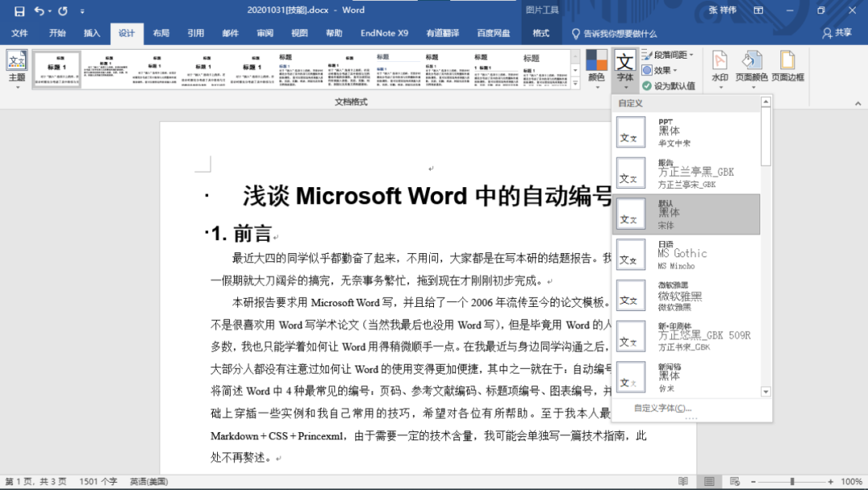Open Page Borders (页面边框) dialog
The image size is (868, 490).
point(788,67)
